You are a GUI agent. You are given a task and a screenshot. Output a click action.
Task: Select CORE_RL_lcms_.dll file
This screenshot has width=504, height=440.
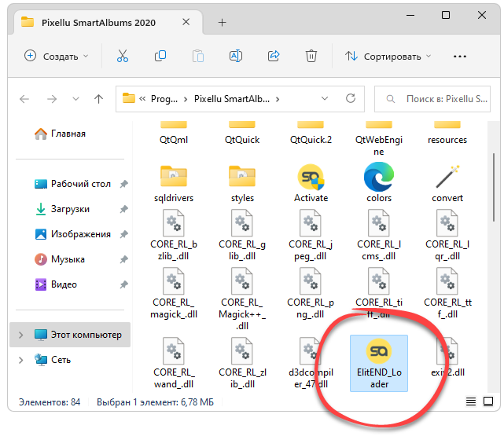pos(379,235)
